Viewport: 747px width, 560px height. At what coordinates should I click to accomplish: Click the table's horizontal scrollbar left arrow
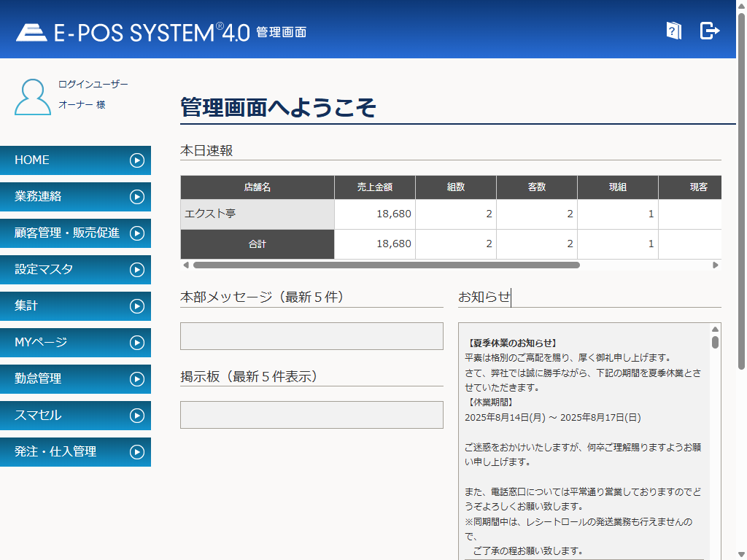point(186,265)
